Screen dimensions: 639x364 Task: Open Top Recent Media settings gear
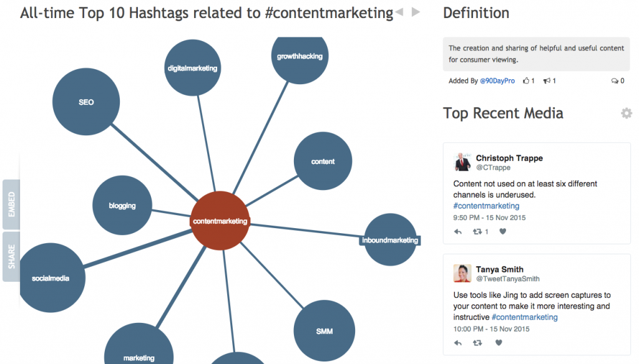tap(627, 113)
